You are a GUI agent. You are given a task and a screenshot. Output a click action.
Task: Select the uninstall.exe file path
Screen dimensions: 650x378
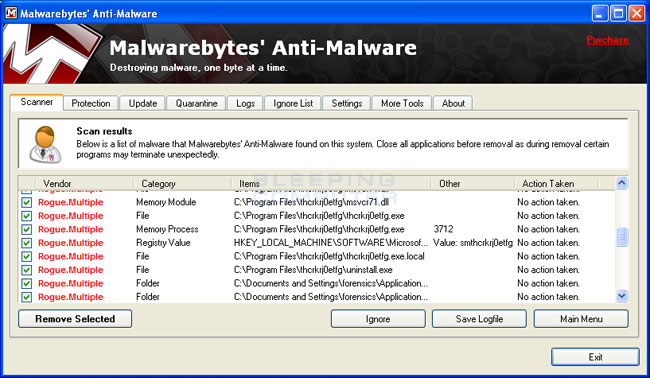[313, 270]
